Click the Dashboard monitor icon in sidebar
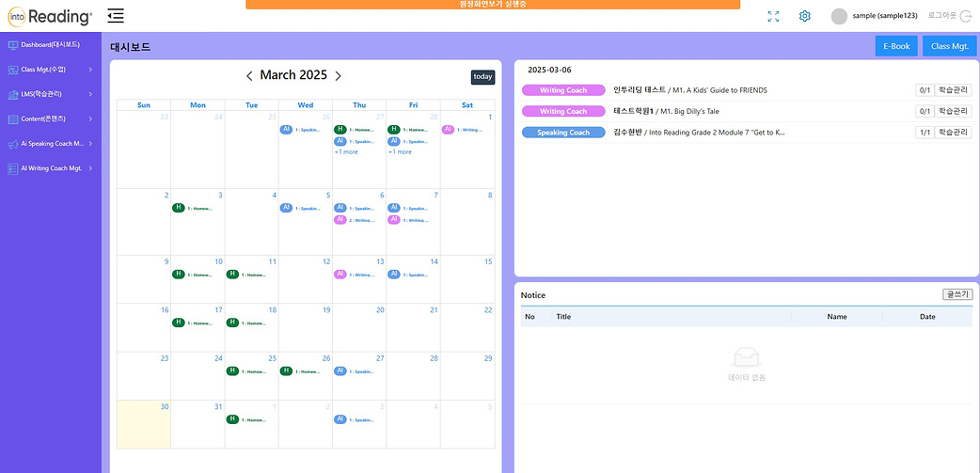The width and height of the screenshot is (980, 473). click(12, 45)
